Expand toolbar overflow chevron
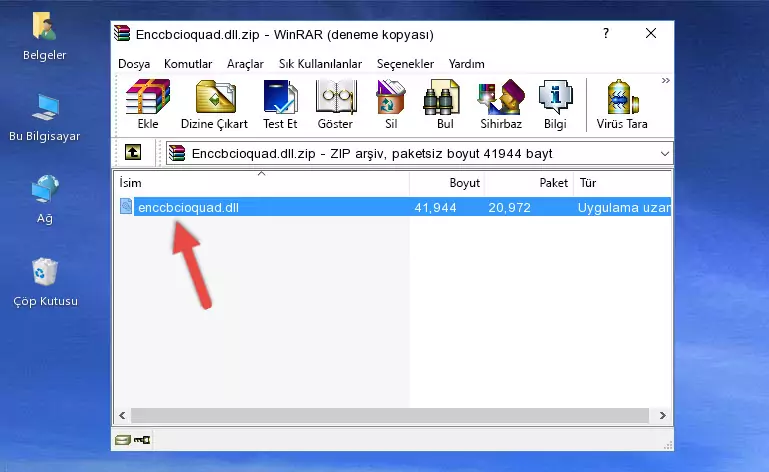Screen dimensions: 769x472 [x=665, y=80]
